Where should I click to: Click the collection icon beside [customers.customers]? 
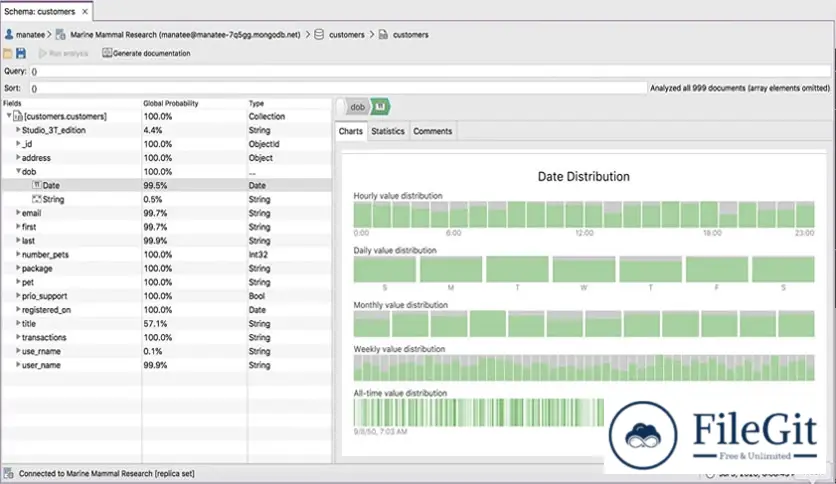(18, 116)
